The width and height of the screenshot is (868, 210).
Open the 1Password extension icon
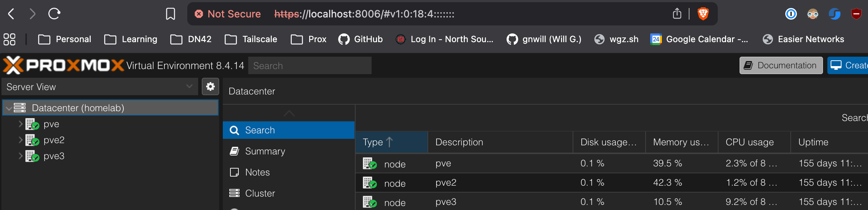(791, 14)
